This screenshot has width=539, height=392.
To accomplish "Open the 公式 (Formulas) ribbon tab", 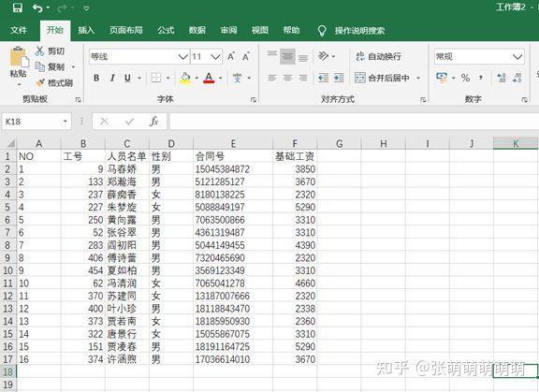I will coord(166,30).
